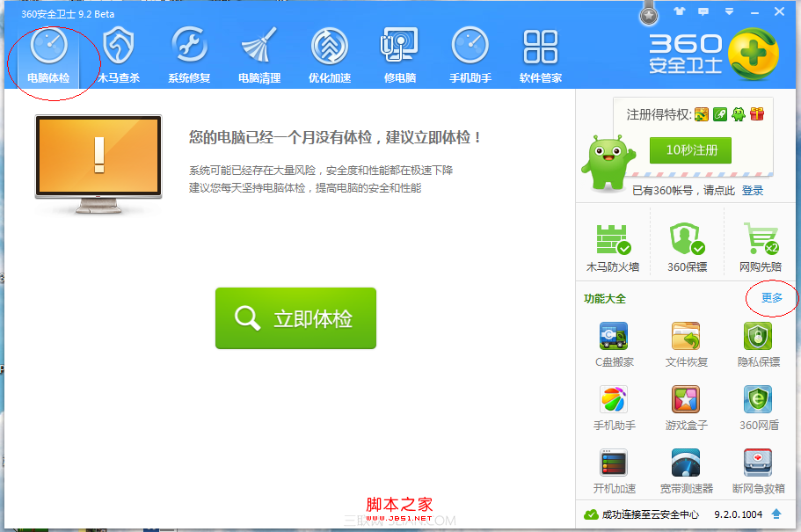801x532 pixels.
Task: Open the feedback message icon in title bar
Action: [x=703, y=11]
